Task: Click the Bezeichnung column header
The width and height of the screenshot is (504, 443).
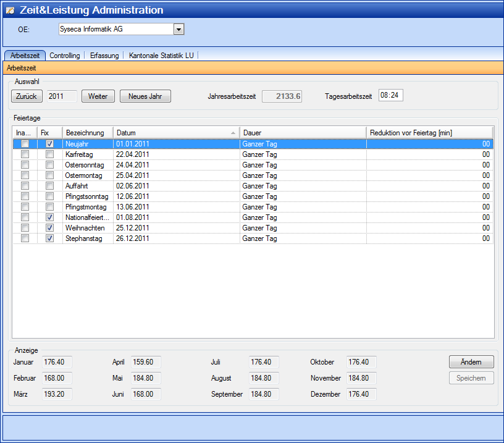Action: [87, 133]
